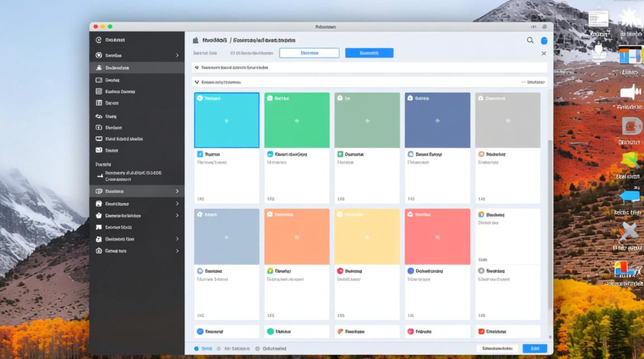Viewport: 644px width, 359px height.
Task: Click the vertical scrollbar on window's right edge
Action: (550, 215)
